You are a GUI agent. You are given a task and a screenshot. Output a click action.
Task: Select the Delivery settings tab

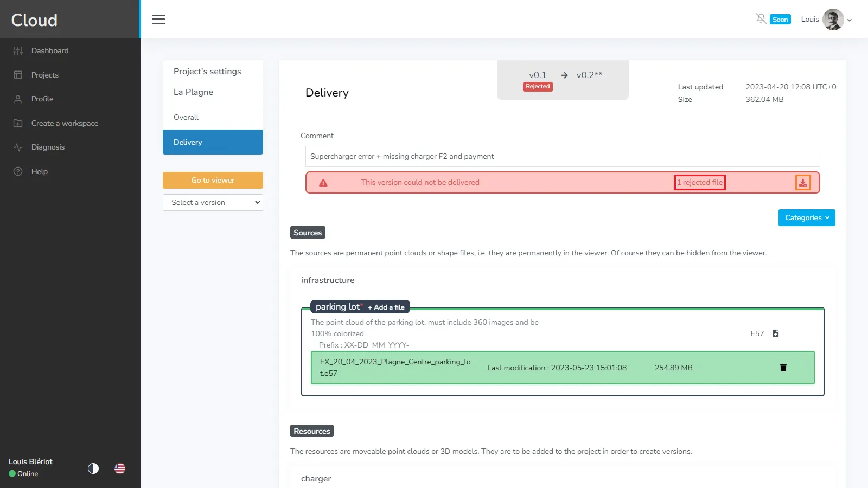187,142
